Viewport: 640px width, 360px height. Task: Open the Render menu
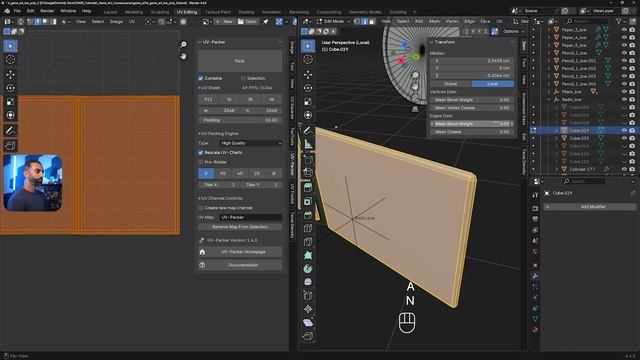tap(47, 11)
